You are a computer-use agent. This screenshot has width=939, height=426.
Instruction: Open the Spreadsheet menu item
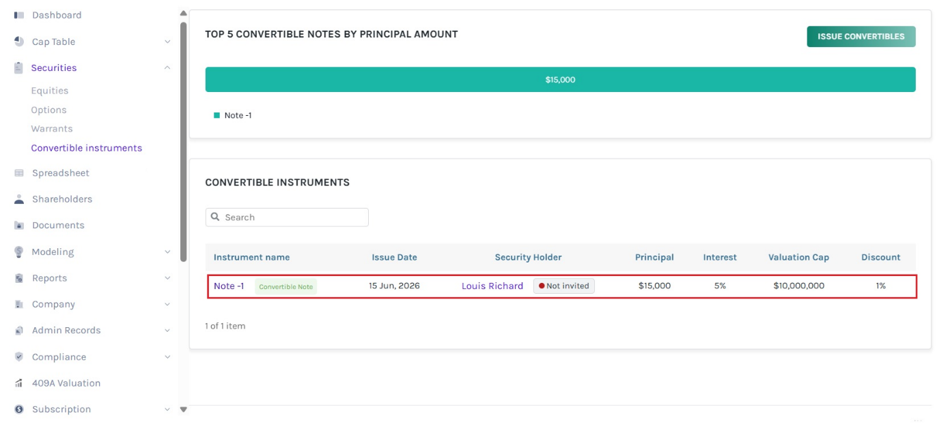tap(60, 173)
